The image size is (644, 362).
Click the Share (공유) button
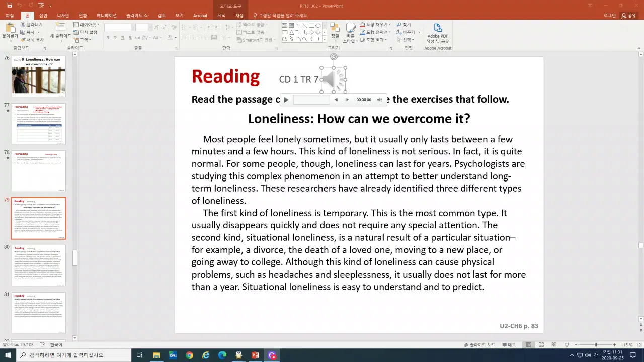(629, 16)
